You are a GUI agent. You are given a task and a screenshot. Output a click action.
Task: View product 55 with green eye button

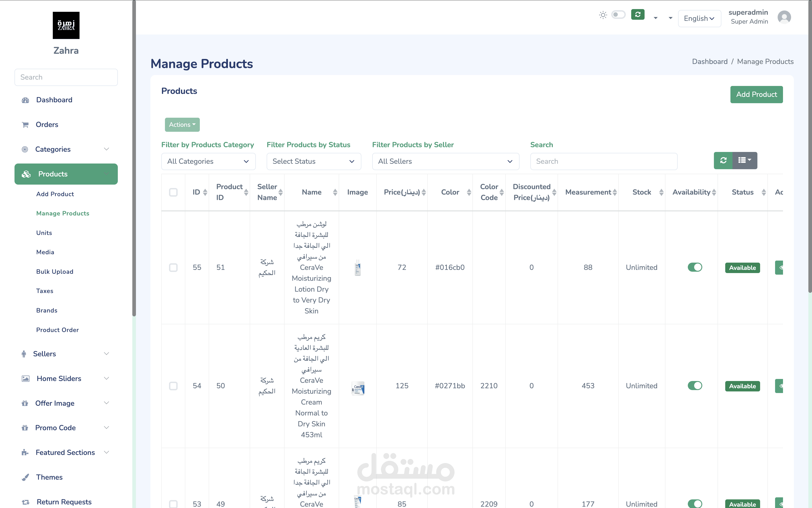pyautogui.click(x=779, y=267)
